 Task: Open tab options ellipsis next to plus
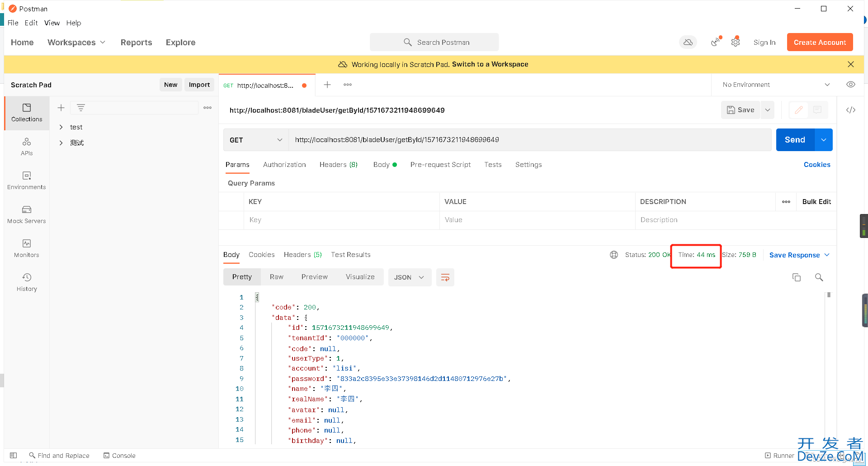pyautogui.click(x=348, y=85)
